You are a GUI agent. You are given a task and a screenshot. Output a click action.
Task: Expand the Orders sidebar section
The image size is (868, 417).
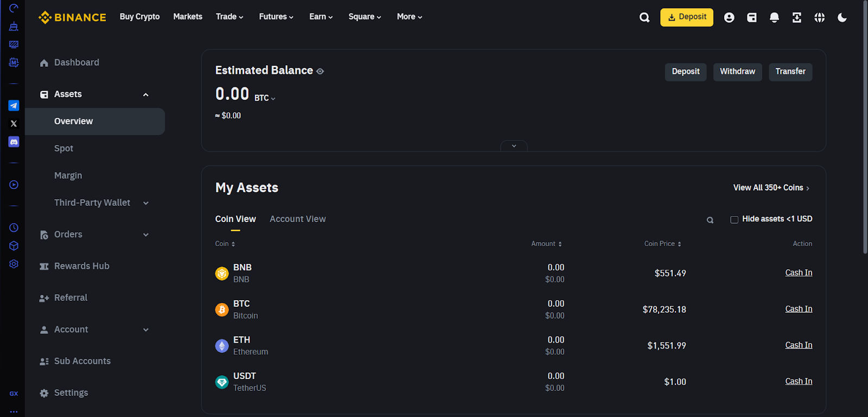(145, 235)
